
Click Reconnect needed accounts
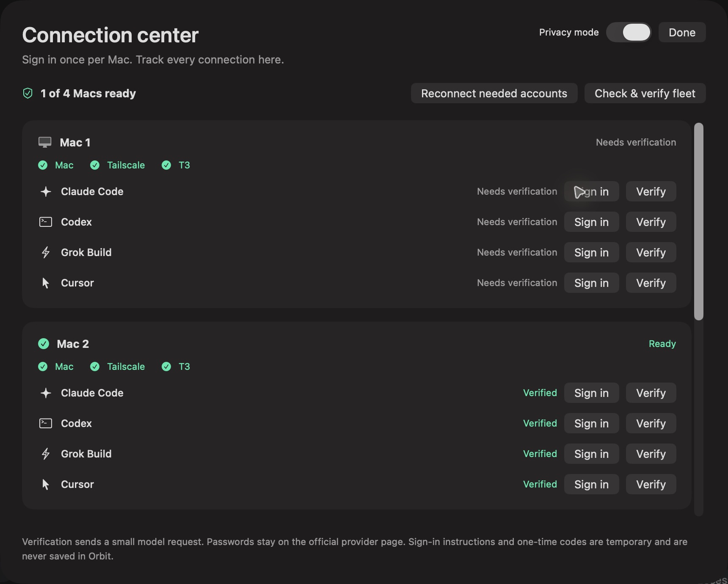tap(494, 93)
